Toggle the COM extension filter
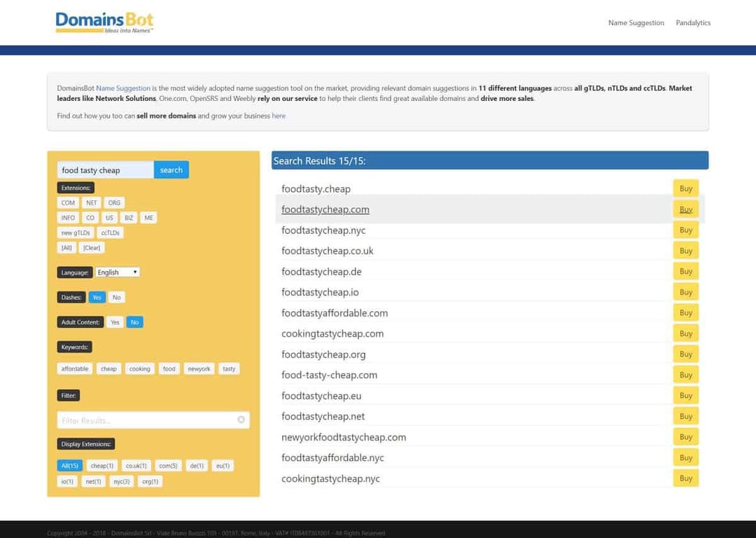Image resolution: width=756 pixels, height=538 pixels. click(x=67, y=202)
